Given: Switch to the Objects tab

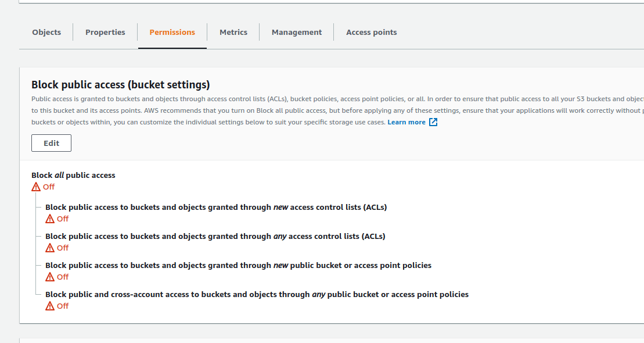Looking at the screenshot, I should 46,32.
